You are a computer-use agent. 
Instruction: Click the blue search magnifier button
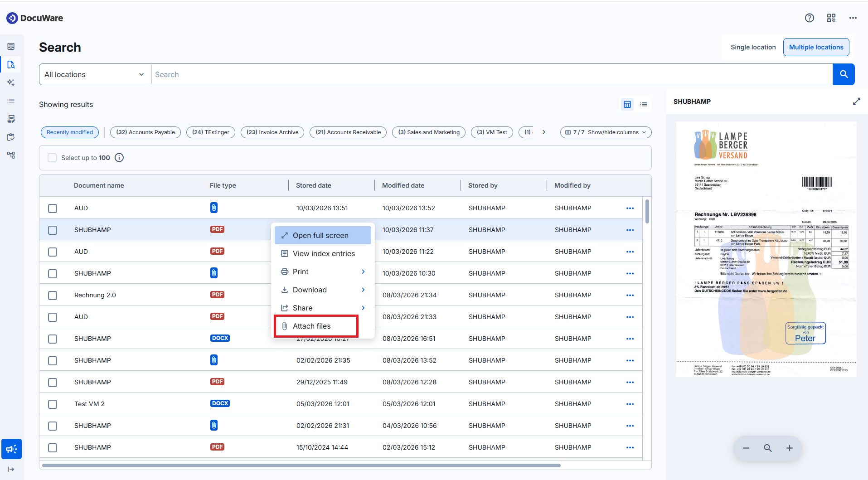point(844,74)
